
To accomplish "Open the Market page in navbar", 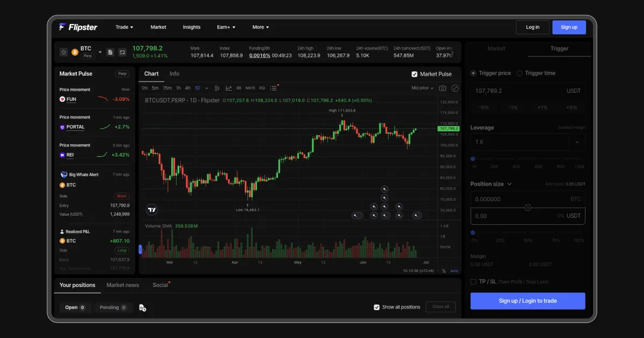I will pyautogui.click(x=158, y=27).
